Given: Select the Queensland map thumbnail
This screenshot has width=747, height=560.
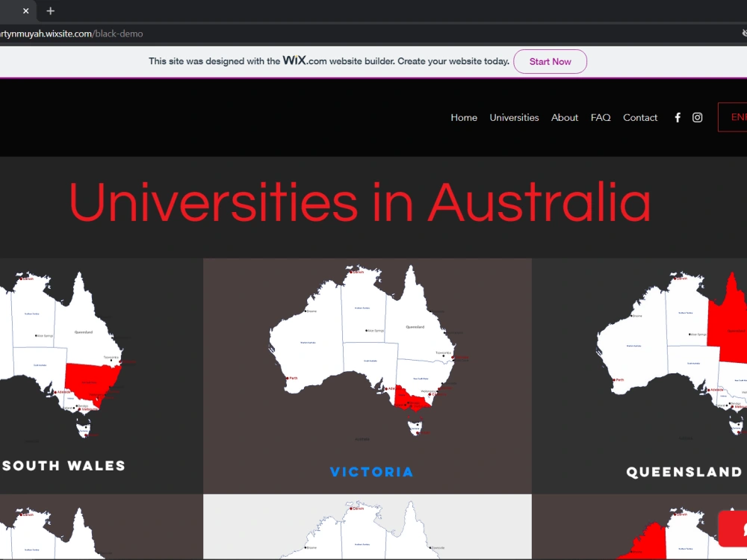Looking at the screenshot, I should pos(672,353).
